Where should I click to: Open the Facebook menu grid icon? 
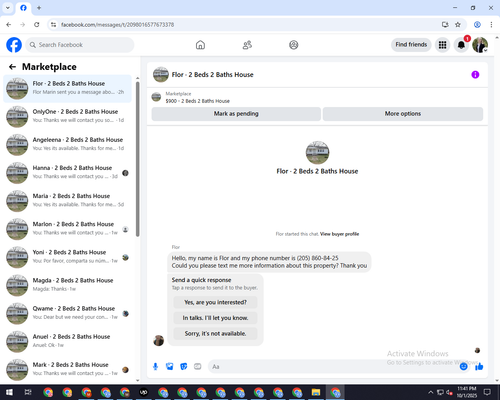coord(442,45)
